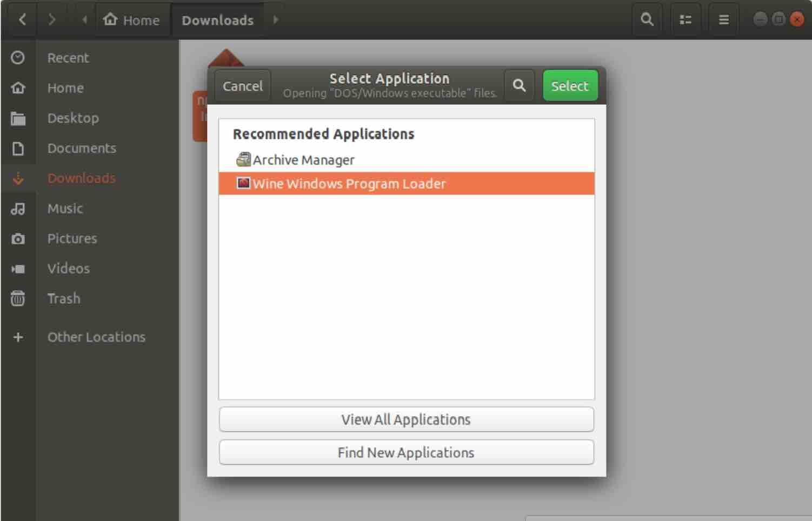Click the Archive Manager icon
This screenshot has width=812, height=521.
[x=244, y=159]
